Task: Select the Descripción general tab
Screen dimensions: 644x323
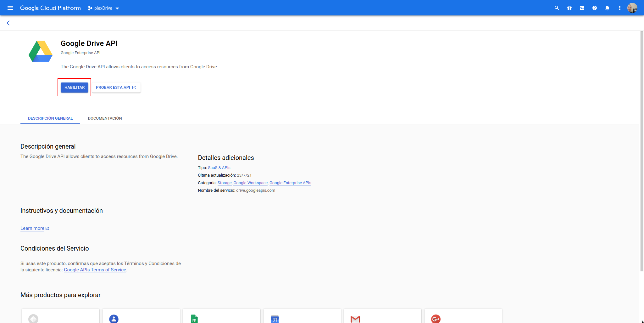Action: pyautogui.click(x=50, y=118)
